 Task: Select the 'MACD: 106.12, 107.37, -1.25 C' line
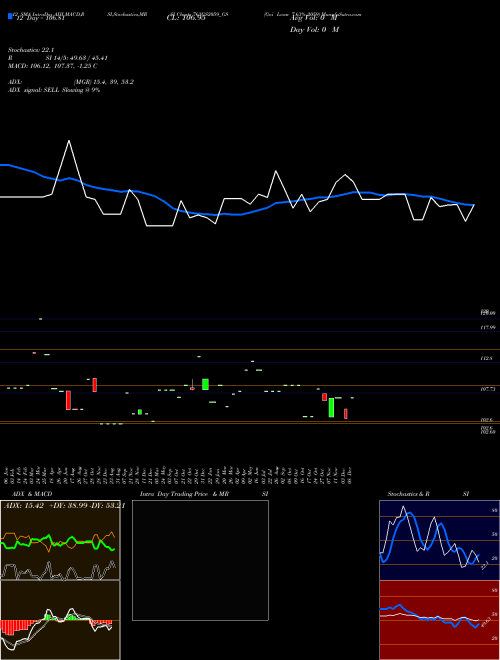click(x=53, y=66)
